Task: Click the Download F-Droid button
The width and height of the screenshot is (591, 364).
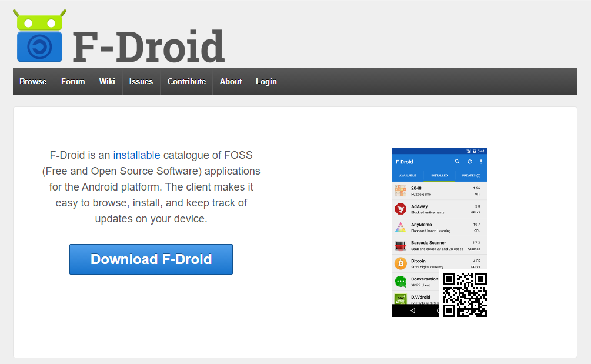Action: (x=151, y=259)
